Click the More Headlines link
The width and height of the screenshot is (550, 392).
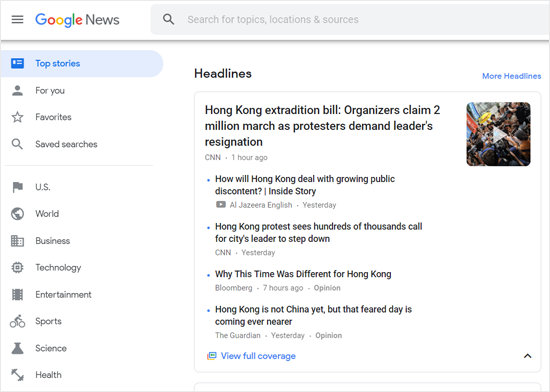click(x=511, y=76)
